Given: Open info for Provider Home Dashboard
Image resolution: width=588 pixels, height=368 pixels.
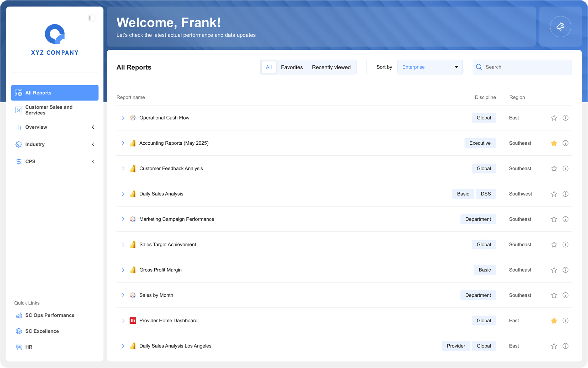Looking at the screenshot, I should [x=565, y=320].
